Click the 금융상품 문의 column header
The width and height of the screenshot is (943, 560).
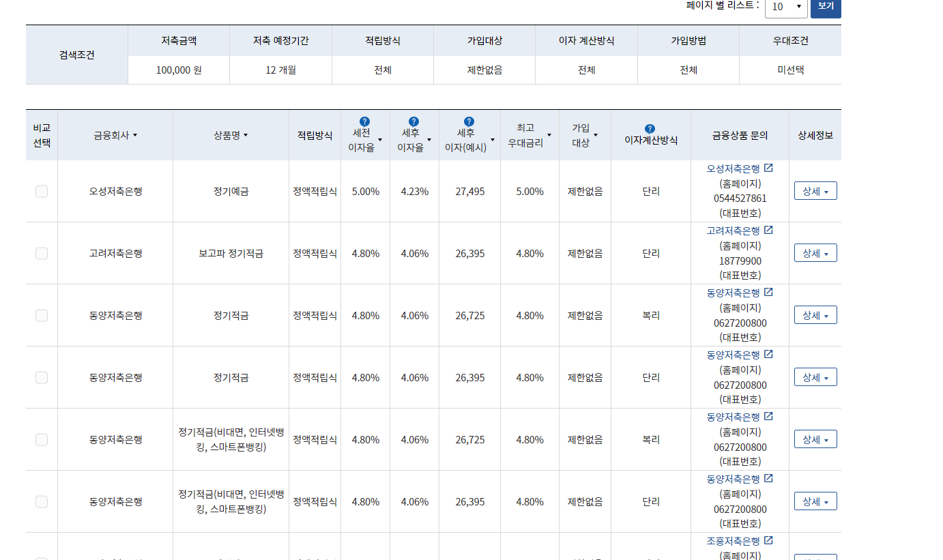click(x=740, y=135)
